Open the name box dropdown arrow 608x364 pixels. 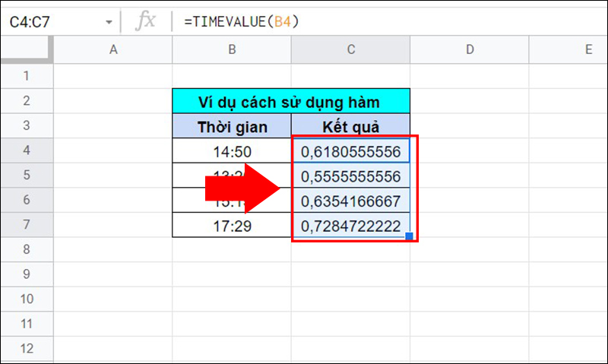click(x=109, y=22)
